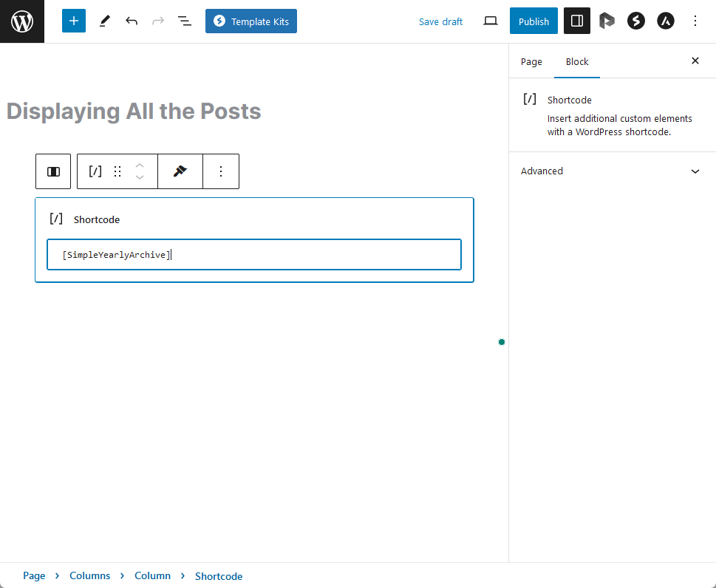Go to Column in the breadcrumb
The width and height of the screenshot is (716, 588).
(x=152, y=575)
